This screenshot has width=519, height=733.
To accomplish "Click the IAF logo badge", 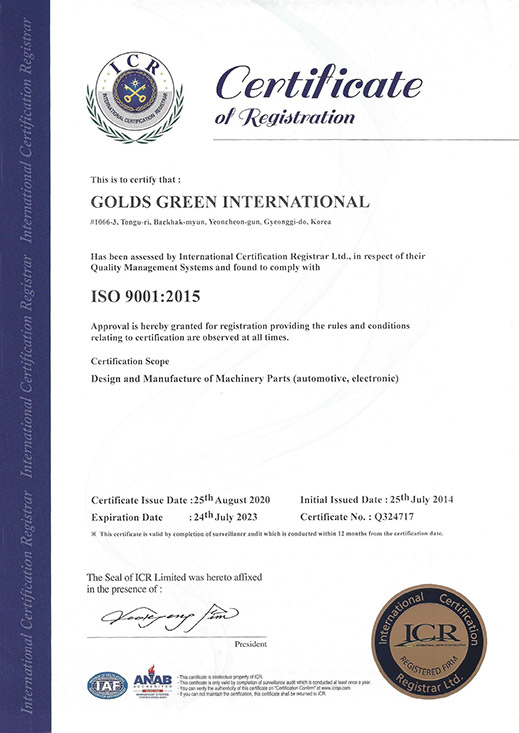I will pyautogui.click(x=108, y=685).
